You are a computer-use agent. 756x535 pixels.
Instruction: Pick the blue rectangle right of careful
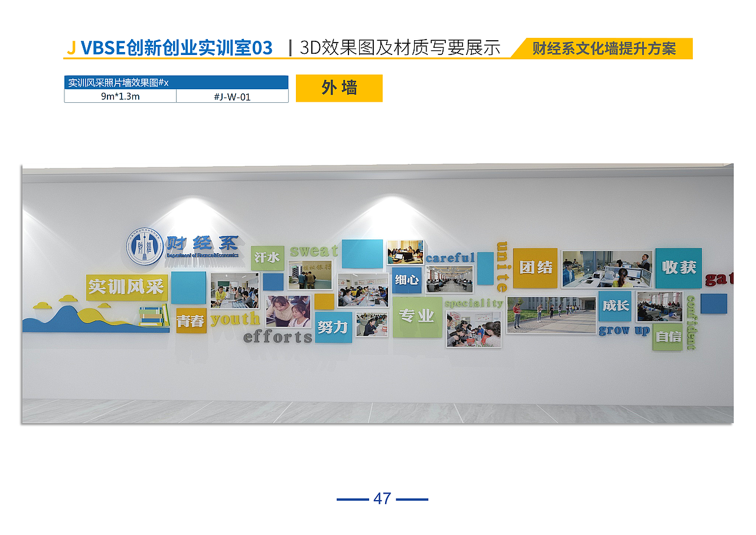click(485, 268)
